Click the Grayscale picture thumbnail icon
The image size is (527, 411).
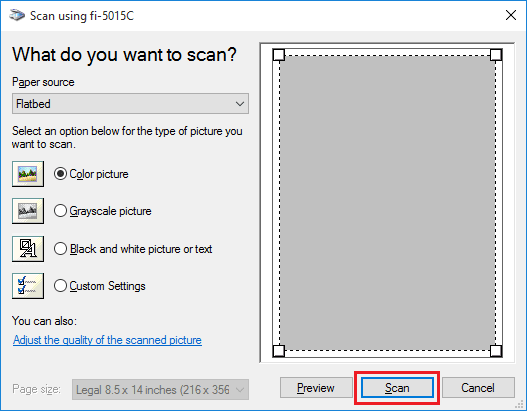[28, 211]
